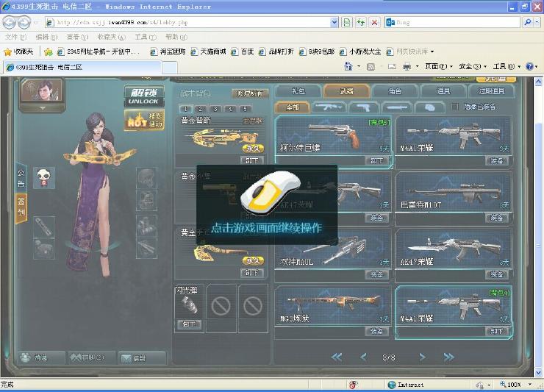Open the 工具(O) command bar dropdown

[x=507, y=66]
